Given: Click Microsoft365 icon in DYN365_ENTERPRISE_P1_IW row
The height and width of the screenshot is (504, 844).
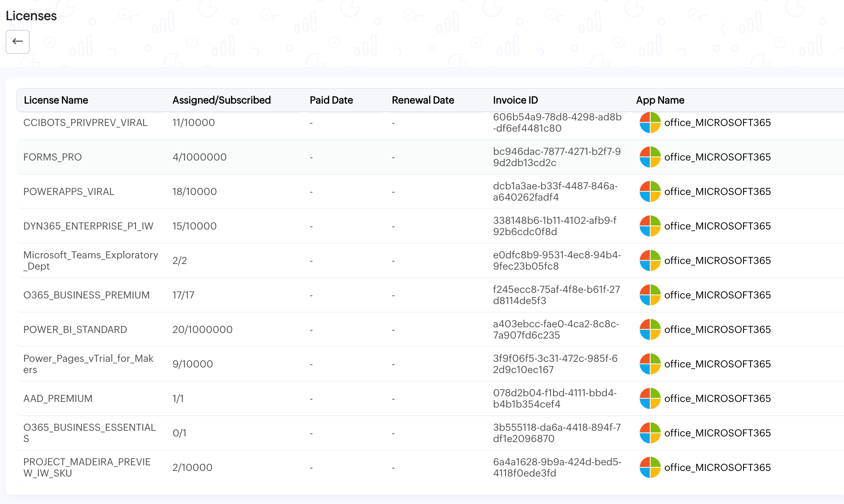Looking at the screenshot, I should point(650,226).
